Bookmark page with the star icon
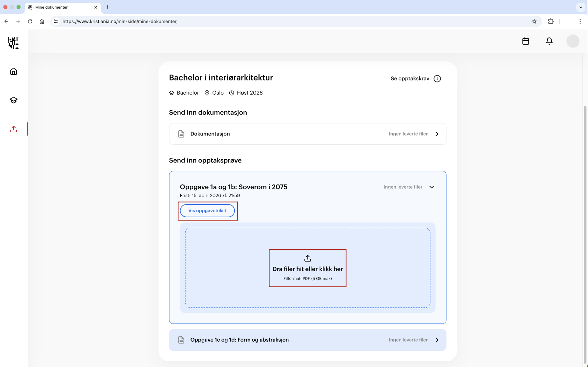Image resolution: width=588 pixels, height=367 pixels. click(534, 21)
